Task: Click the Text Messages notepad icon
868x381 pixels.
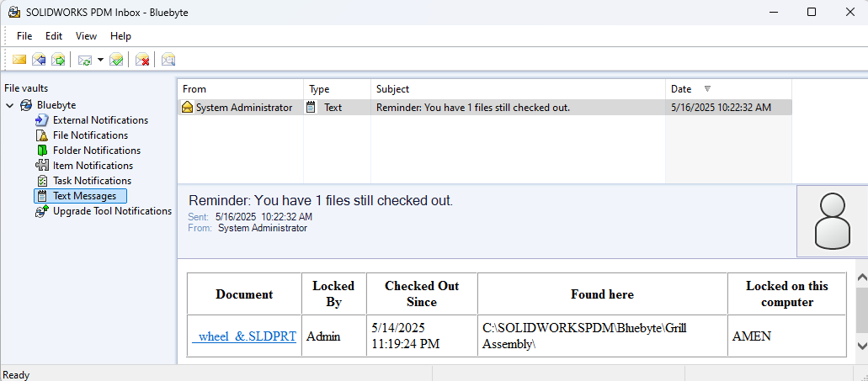Action: 42,196
